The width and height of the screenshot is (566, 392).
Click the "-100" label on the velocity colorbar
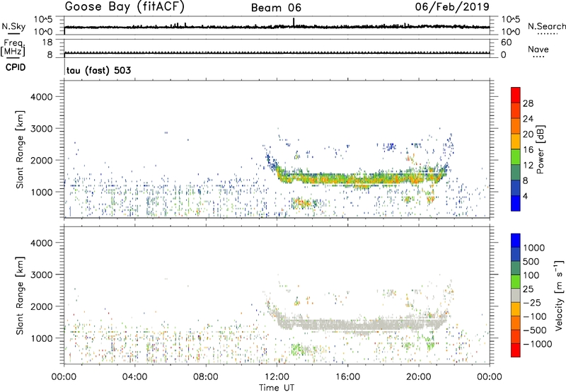pyautogui.click(x=535, y=316)
